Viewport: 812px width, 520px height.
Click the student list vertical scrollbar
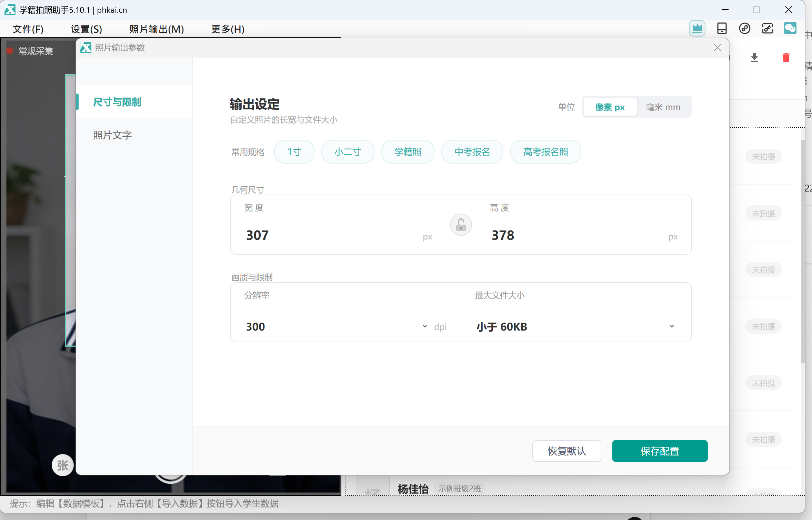point(803,251)
